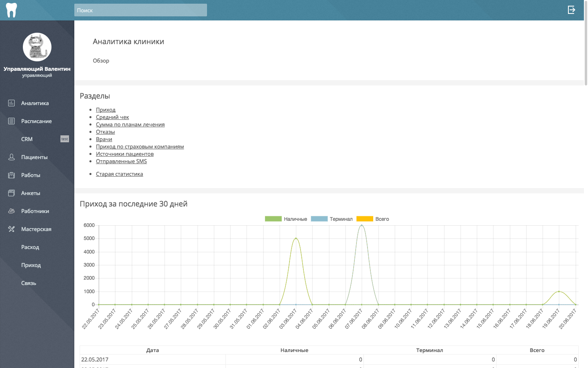The image size is (588, 368).
Task: Click the logout icon in header
Action: coord(572,10)
